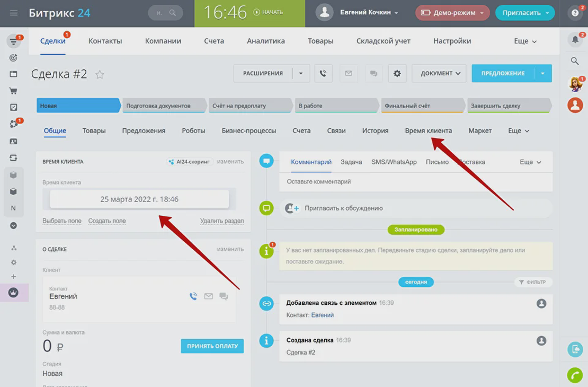588x387 pixels.
Task: Open the Расширения dropdown arrow
Action: (301, 74)
